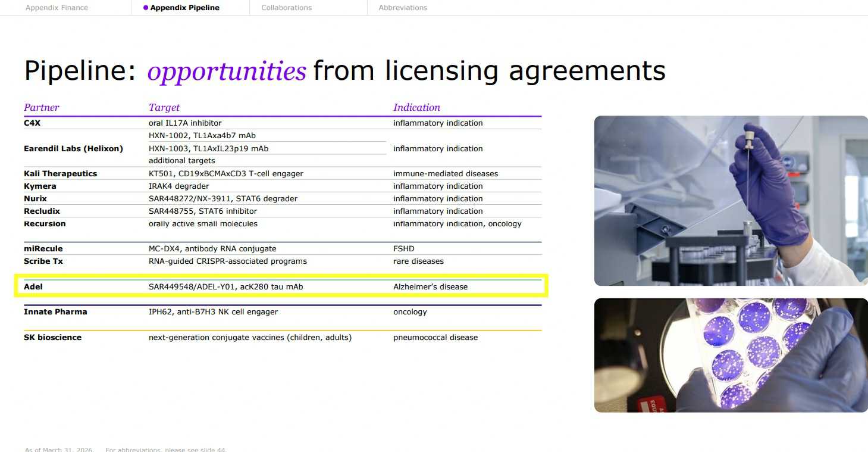Select the Adel partner name

click(33, 286)
